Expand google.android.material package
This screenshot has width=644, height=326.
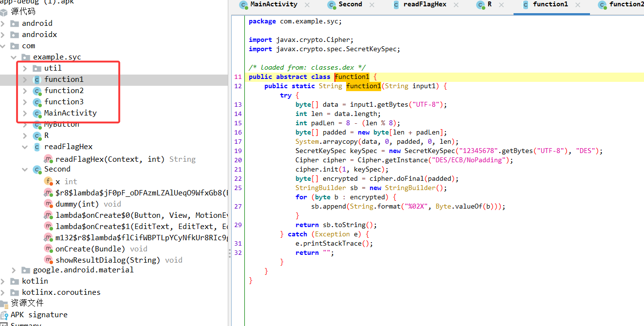pos(14,270)
